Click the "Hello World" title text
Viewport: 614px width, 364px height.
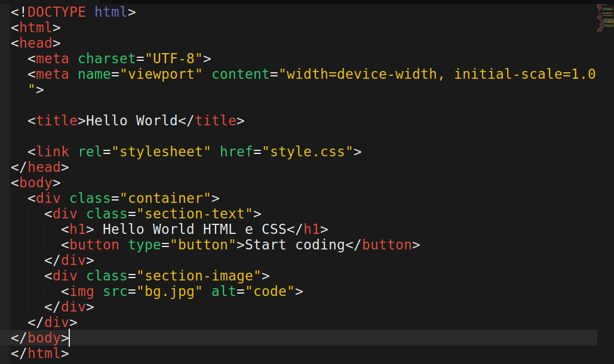click(x=131, y=121)
